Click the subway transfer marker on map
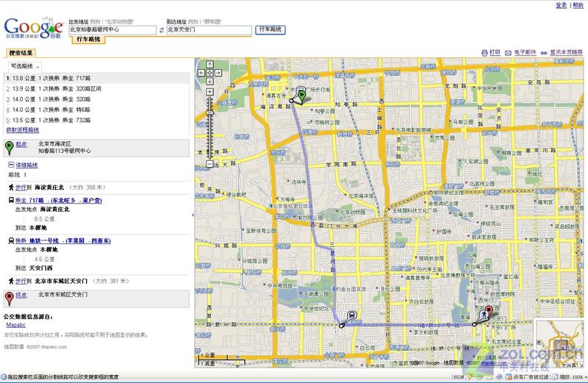The height and width of the screenshot is (383, 588). pyautogui.click(x=351, y=316)
